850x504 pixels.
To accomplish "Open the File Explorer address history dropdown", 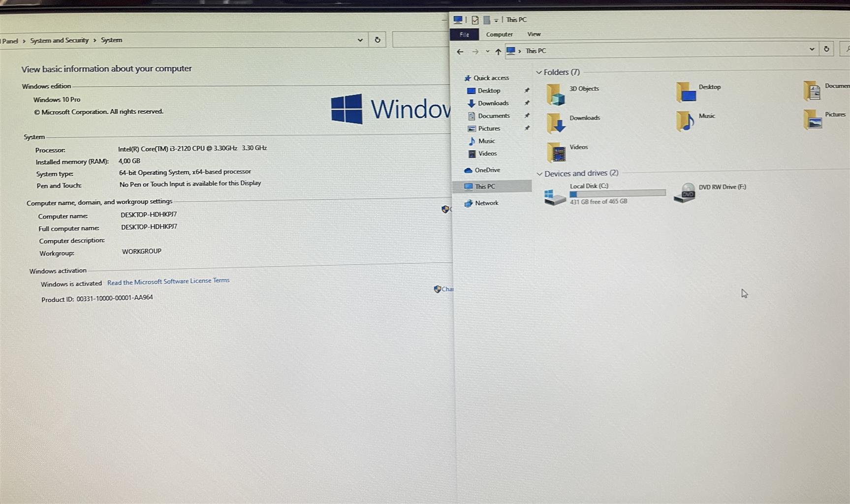I will click(812, 49).
